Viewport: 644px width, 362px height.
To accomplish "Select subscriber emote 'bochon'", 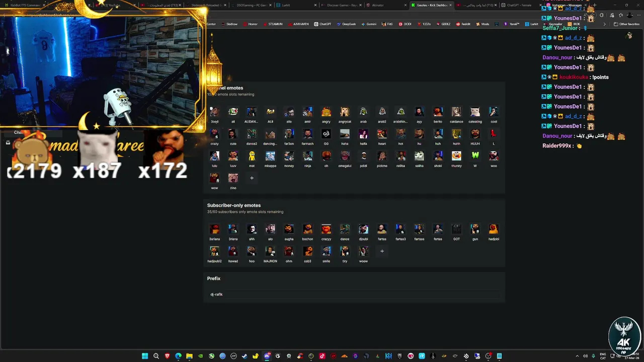I will point(307,229).
